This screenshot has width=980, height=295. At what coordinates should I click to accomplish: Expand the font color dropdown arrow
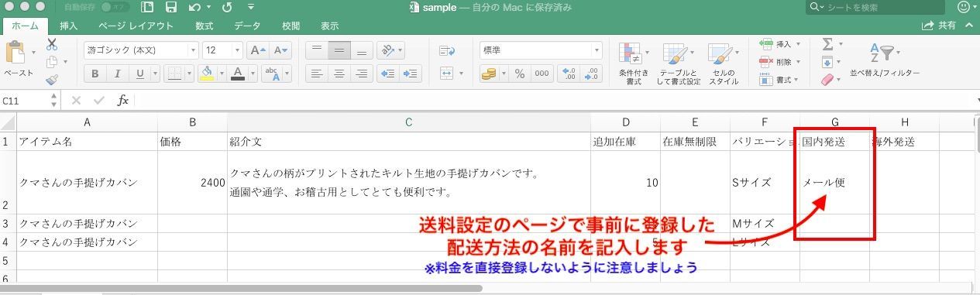tap(252, 74)
